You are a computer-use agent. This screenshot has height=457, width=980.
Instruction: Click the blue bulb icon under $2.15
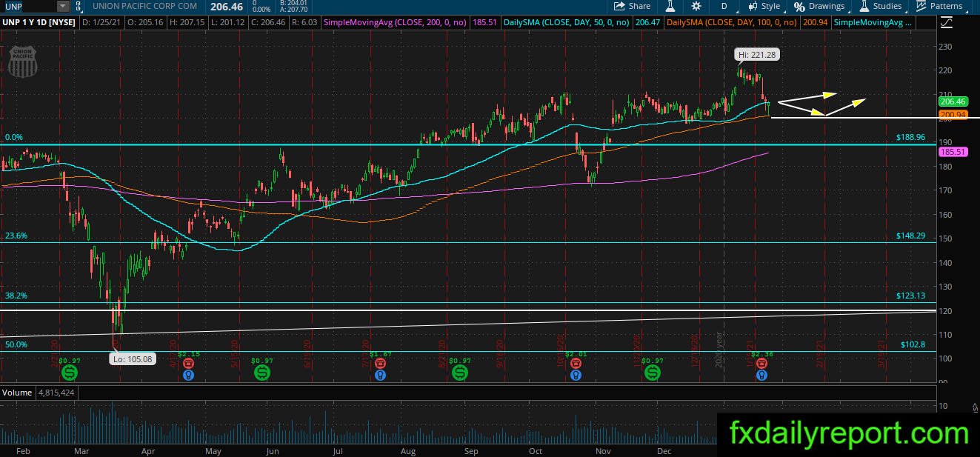(x=188, y=375)
